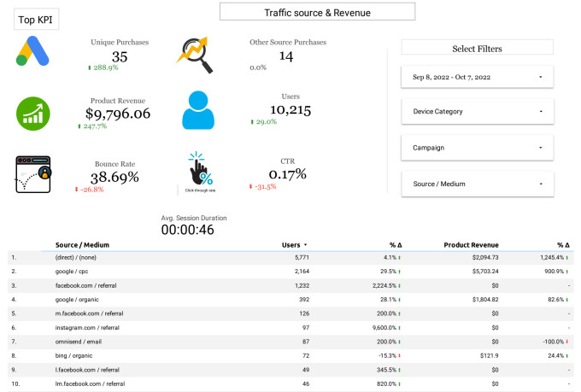Click the Other Source Purchases value 14
Viewport: 581px width, 392px height.
tap(286, 56)
